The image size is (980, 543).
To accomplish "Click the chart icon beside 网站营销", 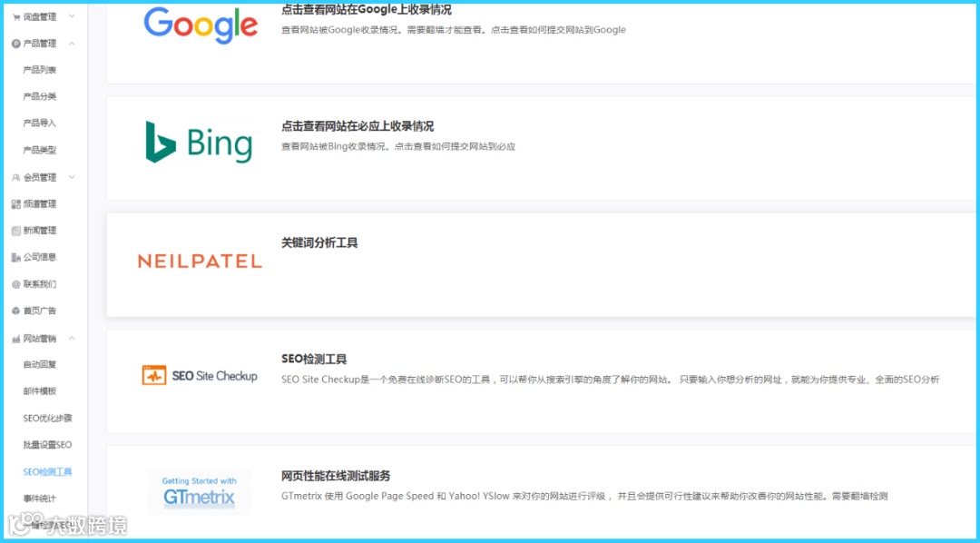I will click(15, 339).
